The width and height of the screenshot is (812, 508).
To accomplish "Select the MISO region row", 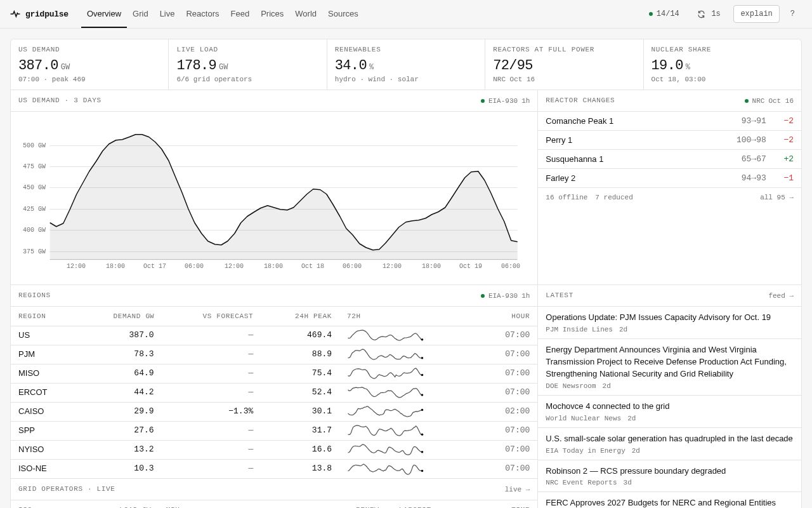I will tap(274, 373).
